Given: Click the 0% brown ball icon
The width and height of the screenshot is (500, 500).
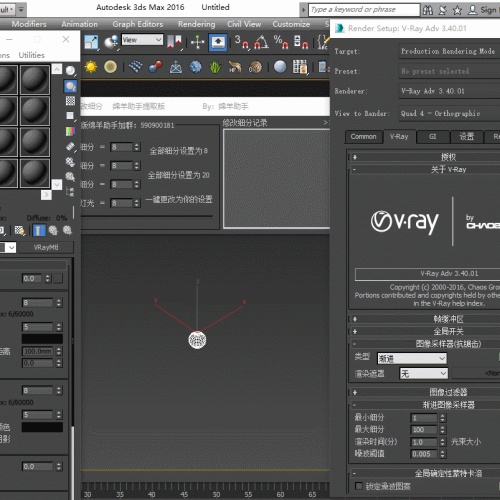Looking at the screenshot, I should 255,67.
